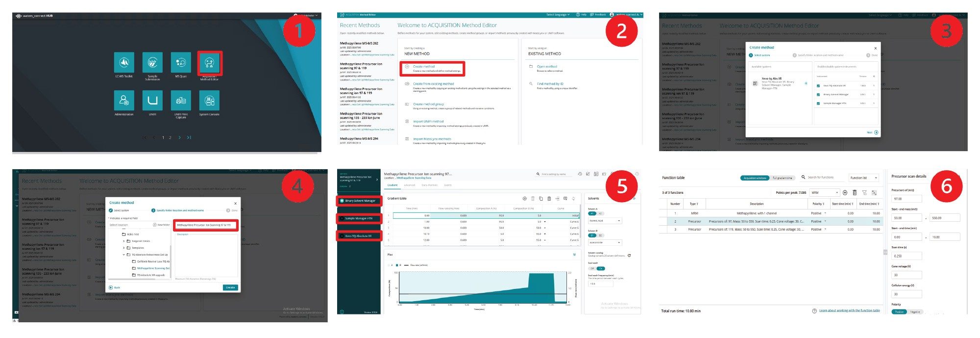Open the Acetonitrile solvent dropdown
This screenshot has height=338, width=980.
[x=605, y=242]
